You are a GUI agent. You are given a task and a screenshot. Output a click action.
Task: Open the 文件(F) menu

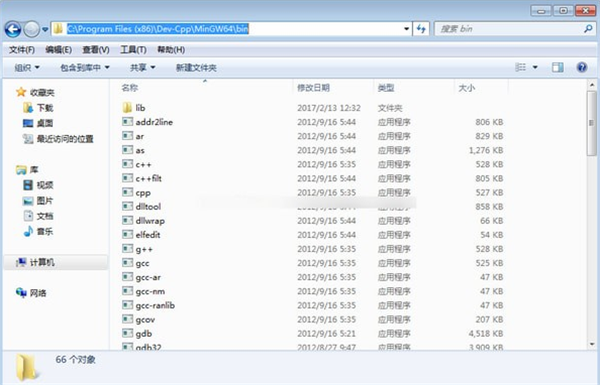pos(22,50)
